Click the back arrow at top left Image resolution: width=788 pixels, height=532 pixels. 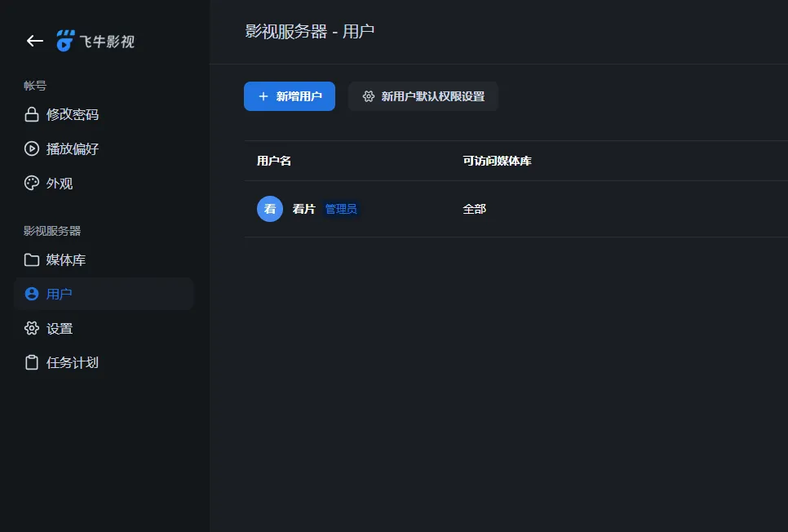coord(33,41)
